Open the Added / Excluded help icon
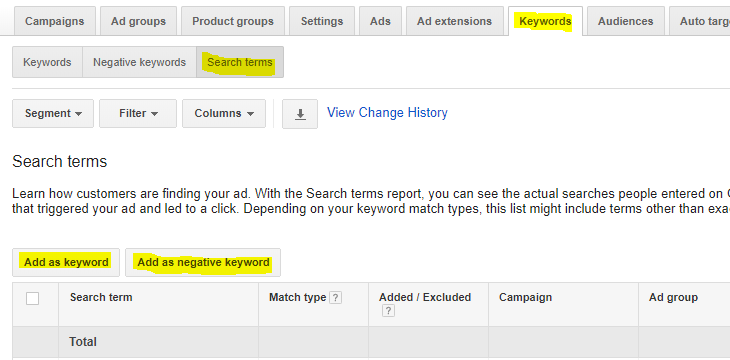 coord(388,311)
